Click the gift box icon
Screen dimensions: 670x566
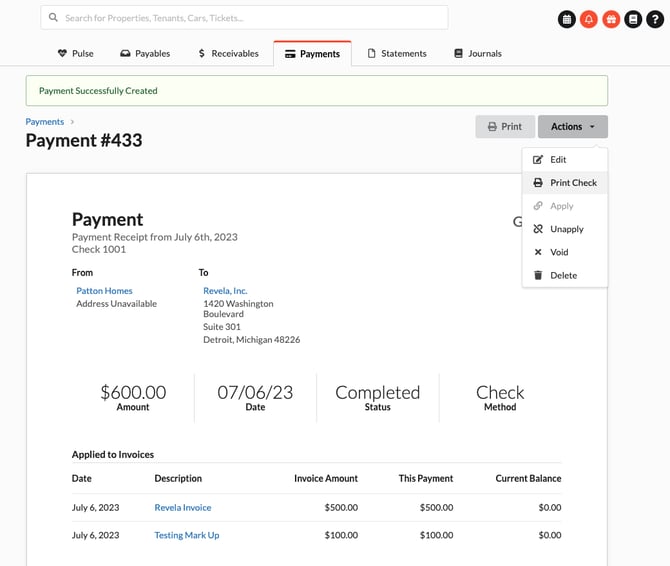[611, 19]
